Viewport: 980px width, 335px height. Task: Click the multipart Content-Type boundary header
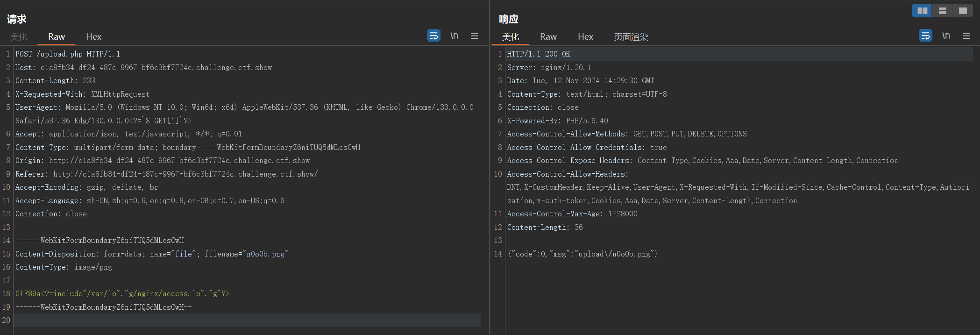188,147
